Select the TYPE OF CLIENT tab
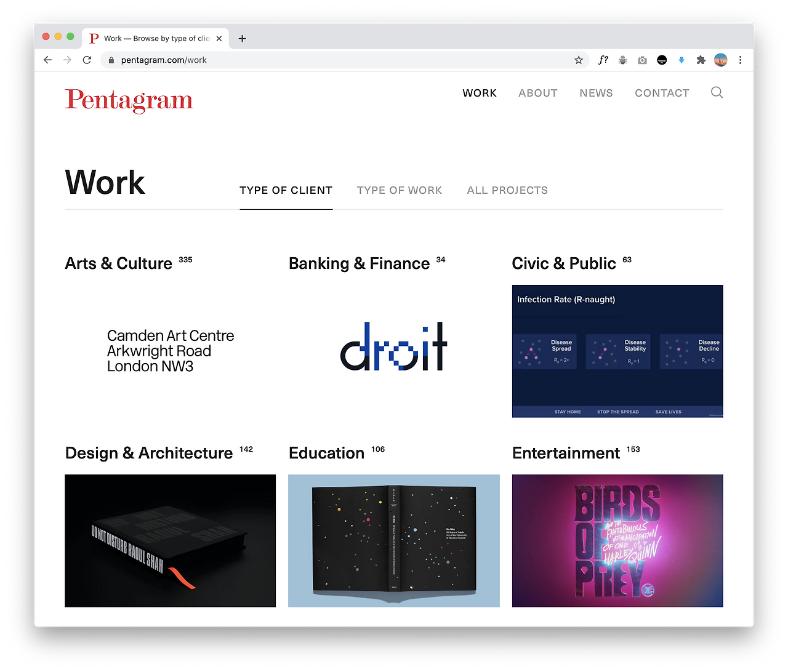Image resolution: width=788 pixels, height=672 pixels. 286,191
